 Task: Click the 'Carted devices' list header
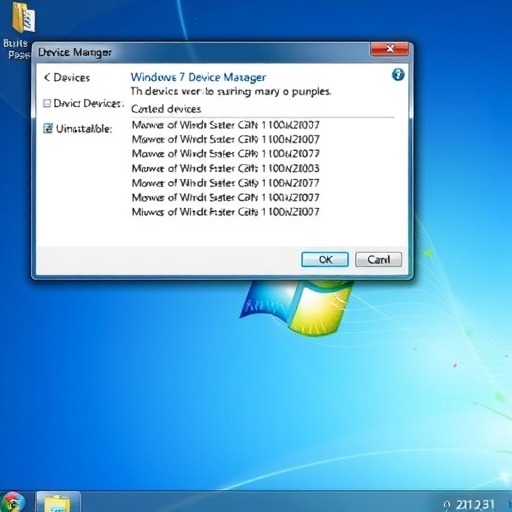pyautogui.click(x=166, y=109)
